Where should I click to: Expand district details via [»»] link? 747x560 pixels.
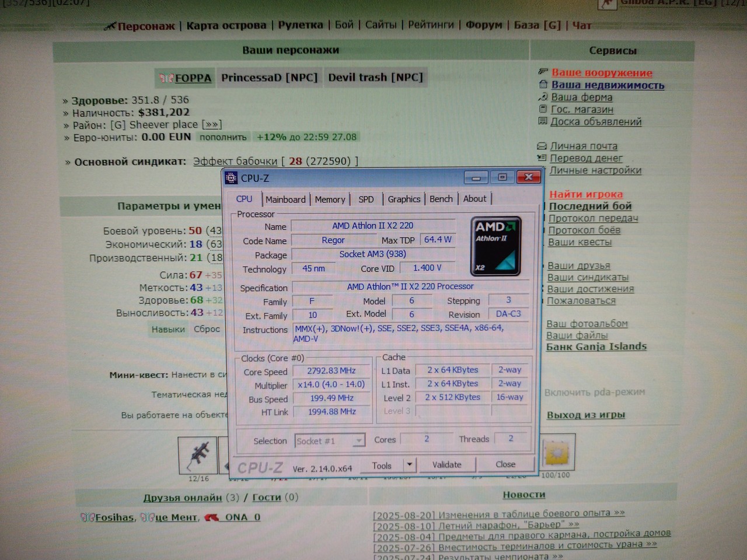point(211,124)
